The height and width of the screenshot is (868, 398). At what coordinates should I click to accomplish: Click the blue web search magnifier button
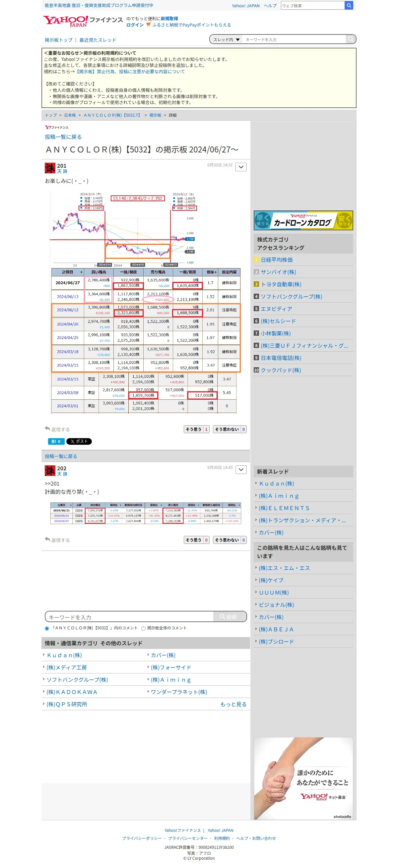[x=349, y=5]
